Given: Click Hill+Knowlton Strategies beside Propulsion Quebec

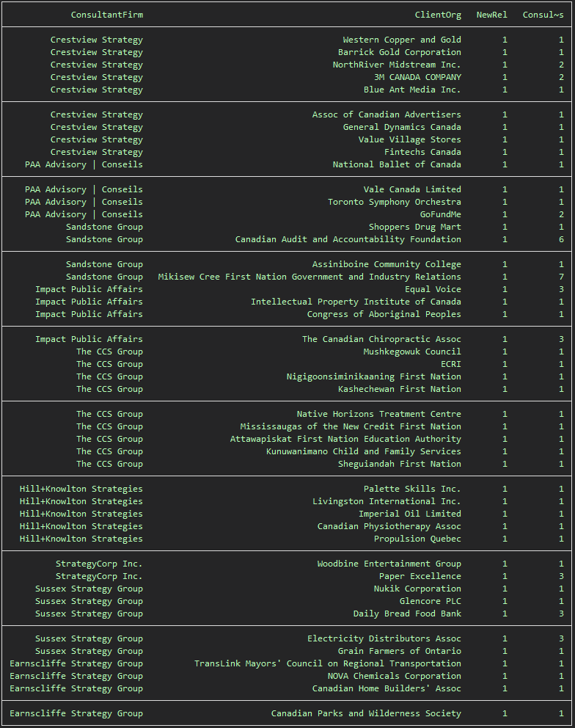Looking at the screenshot, I should pyautogui.click(x=81, y=539).
